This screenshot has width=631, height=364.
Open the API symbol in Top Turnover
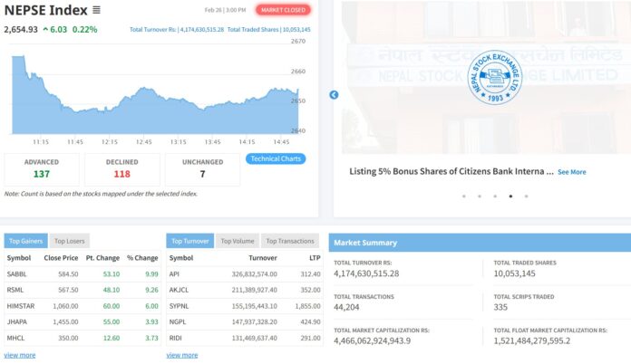[173, 273]
